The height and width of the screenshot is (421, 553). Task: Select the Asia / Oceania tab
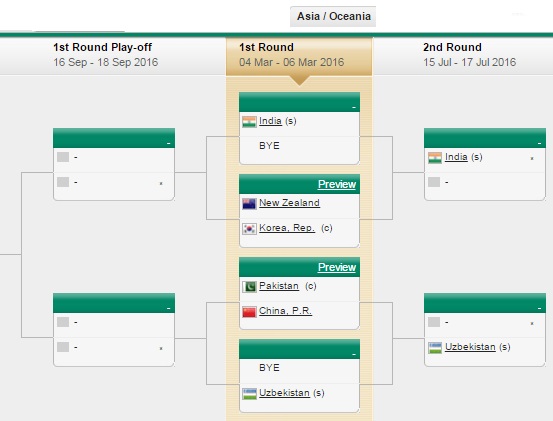[333, 16]
